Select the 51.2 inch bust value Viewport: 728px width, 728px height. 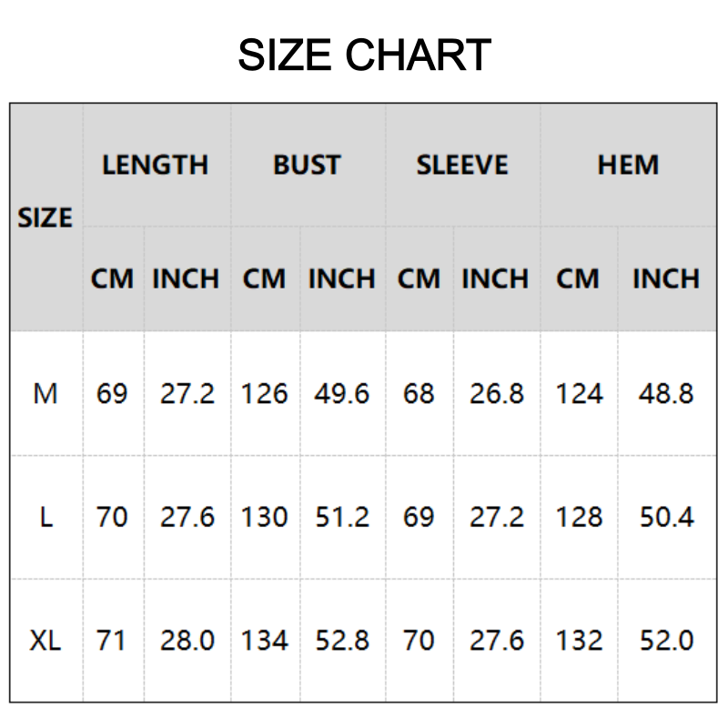point(342,517)
